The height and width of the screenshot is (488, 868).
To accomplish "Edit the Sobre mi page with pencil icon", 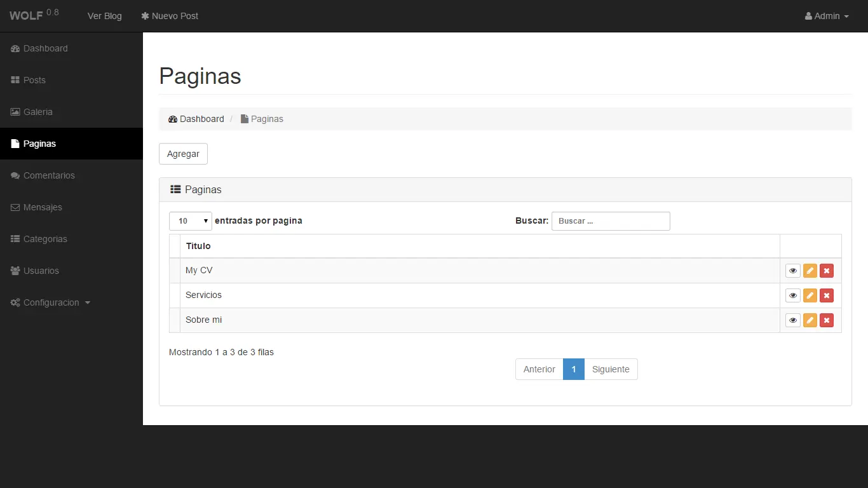I will [810, 320].
